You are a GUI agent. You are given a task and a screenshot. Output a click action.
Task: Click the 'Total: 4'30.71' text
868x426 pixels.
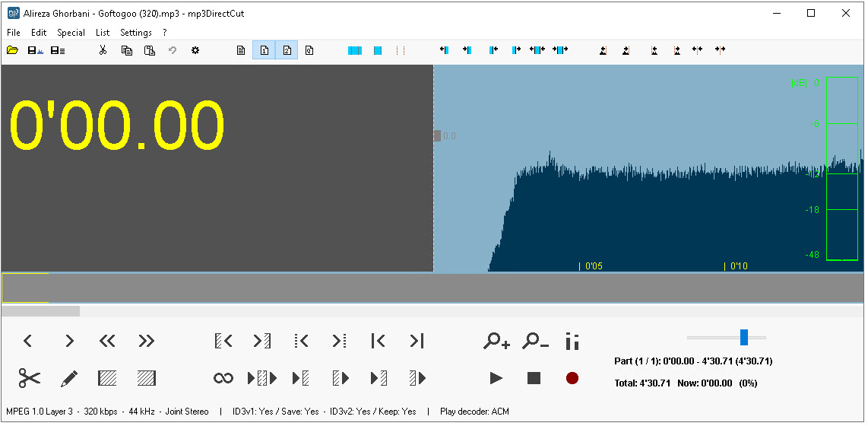[x=643, y=383]
